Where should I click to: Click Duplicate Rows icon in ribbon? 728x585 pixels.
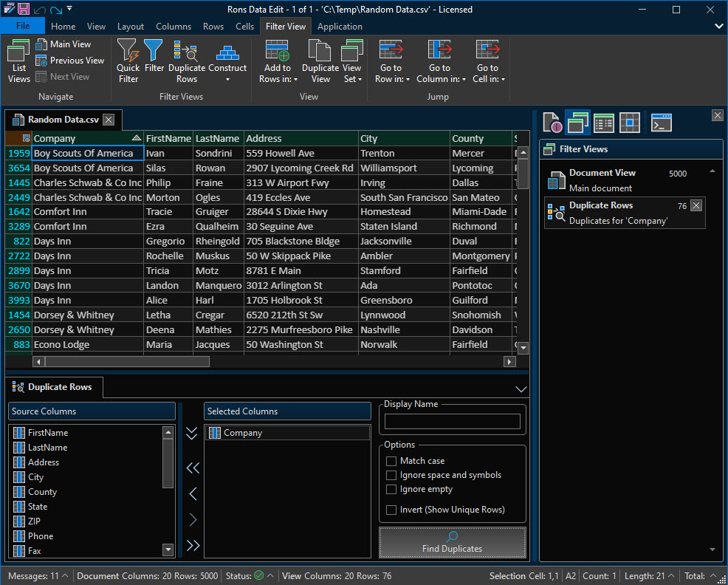pos(186,61)
